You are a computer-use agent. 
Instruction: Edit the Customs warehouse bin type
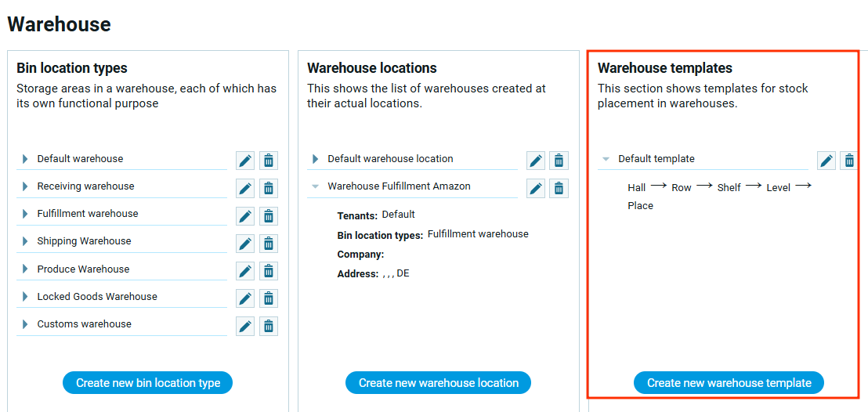point(245,326)
